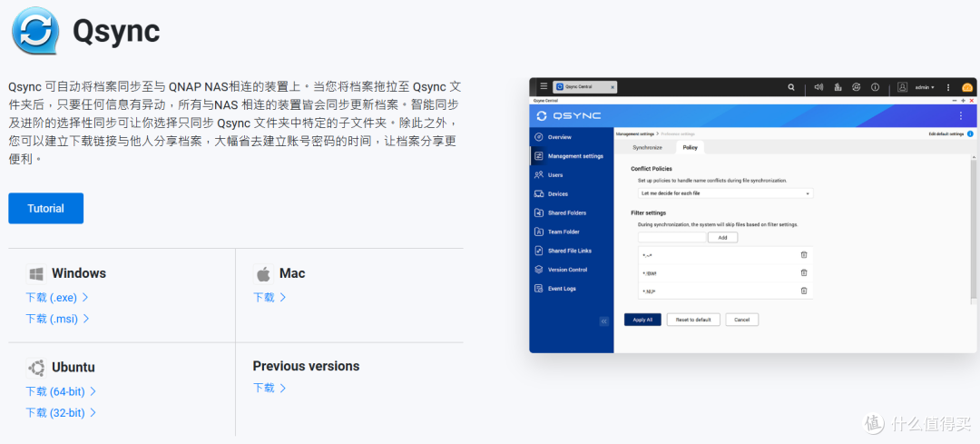Click the Windows platform icon
The height and width of the screenshot is (444, 980).
click(x=36, y=274)
